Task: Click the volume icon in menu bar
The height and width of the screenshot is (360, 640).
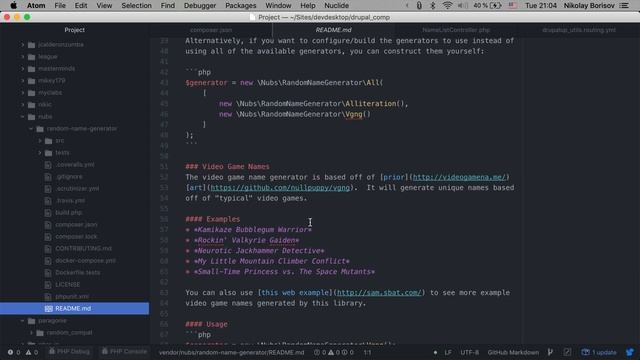Action: coord(462,5)
